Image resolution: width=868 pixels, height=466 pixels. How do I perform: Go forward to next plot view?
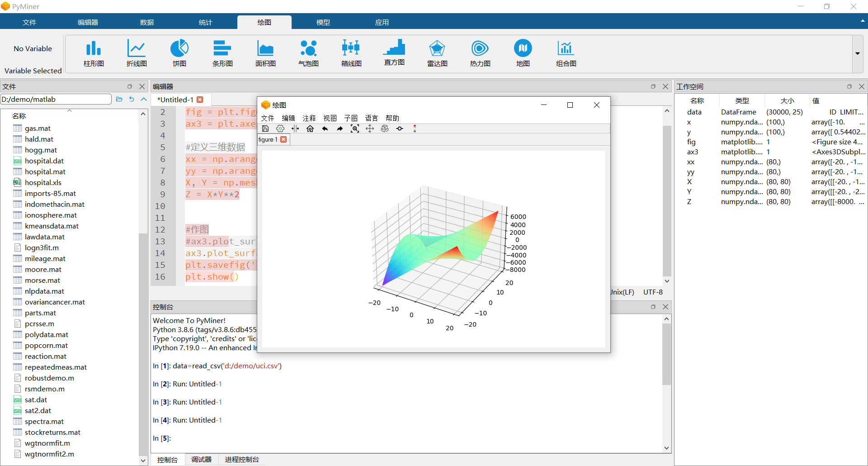(340, 128)
